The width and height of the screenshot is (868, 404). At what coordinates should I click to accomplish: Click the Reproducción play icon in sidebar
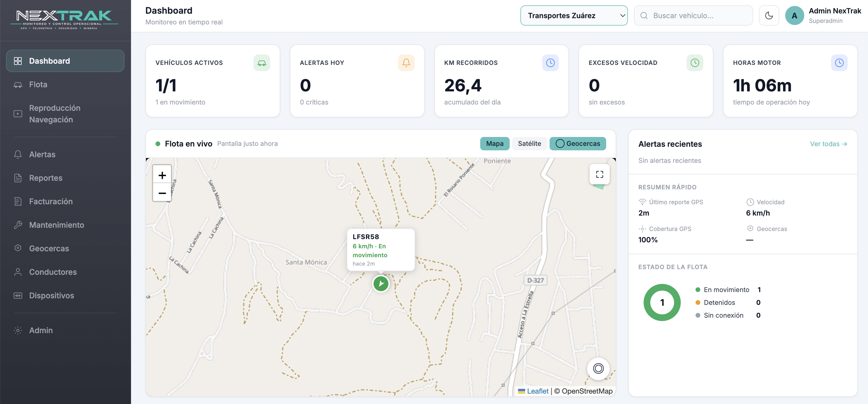[x=18, y=114]
